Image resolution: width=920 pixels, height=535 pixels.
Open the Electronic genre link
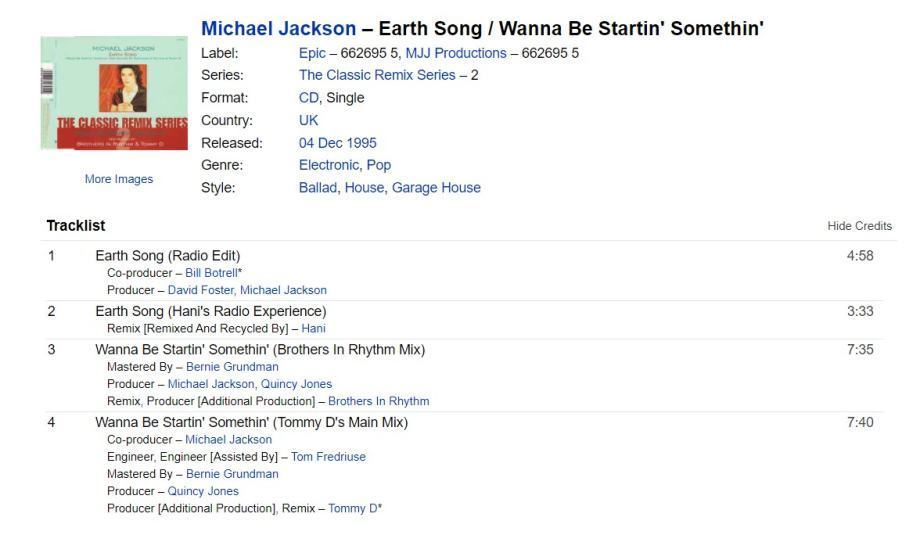tap(328, 165)
